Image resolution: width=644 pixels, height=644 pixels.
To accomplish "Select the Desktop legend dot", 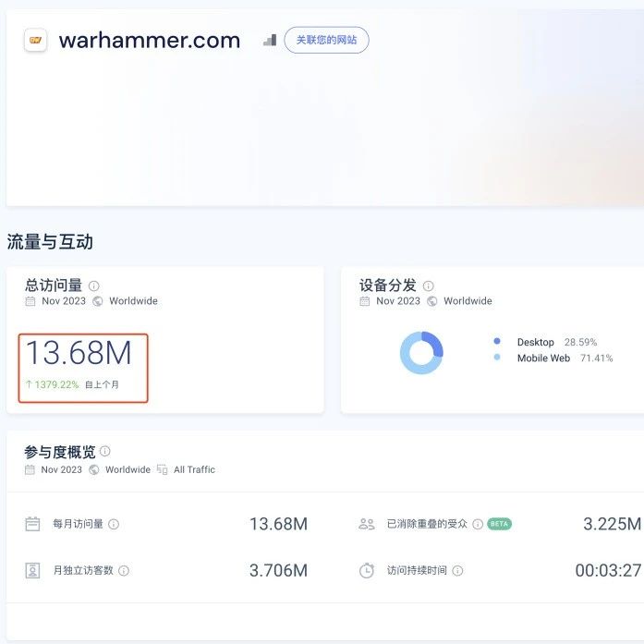I will (x=497, y=341).
